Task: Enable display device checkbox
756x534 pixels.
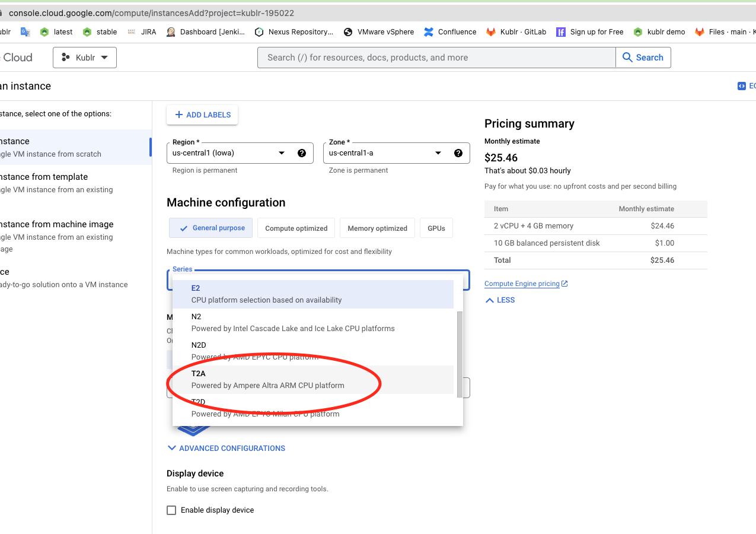Action: pyautogui.click(x=171, y=510)
